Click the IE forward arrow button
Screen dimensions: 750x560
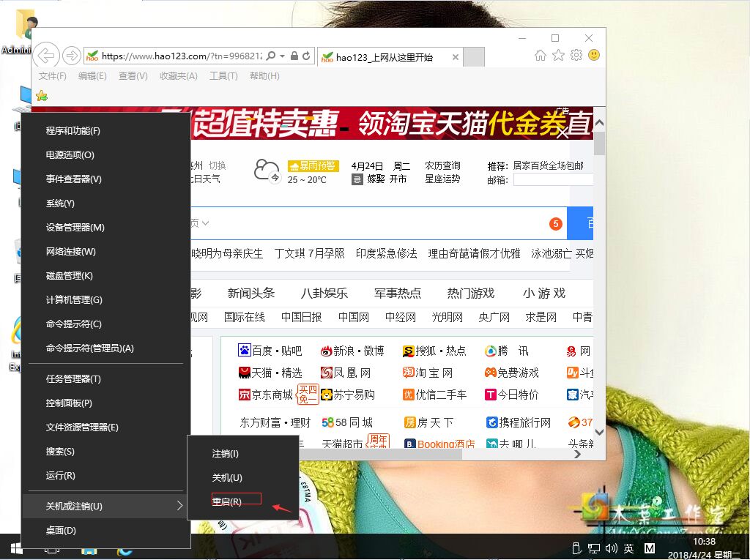click(72, 56)
